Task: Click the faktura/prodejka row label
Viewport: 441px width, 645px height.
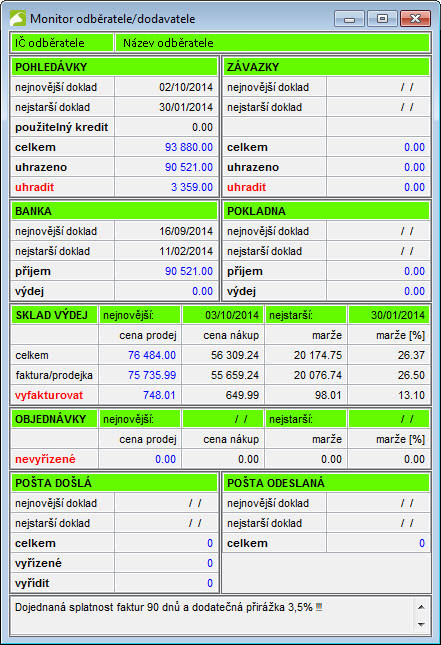Action: (54, 376)
